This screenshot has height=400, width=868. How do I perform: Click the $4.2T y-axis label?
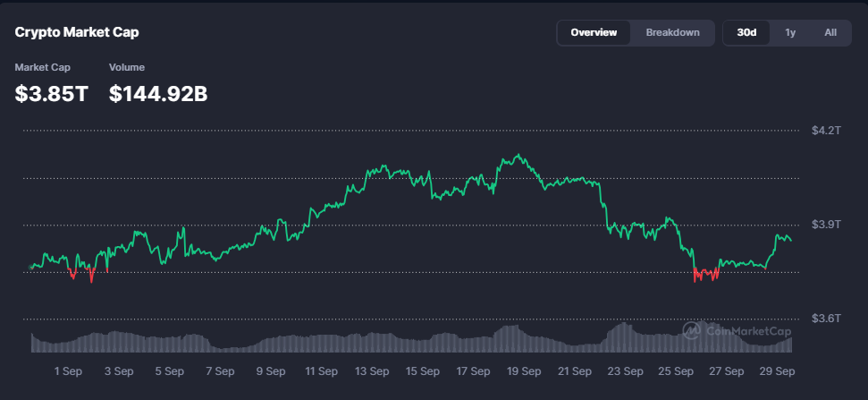(825, 130)
